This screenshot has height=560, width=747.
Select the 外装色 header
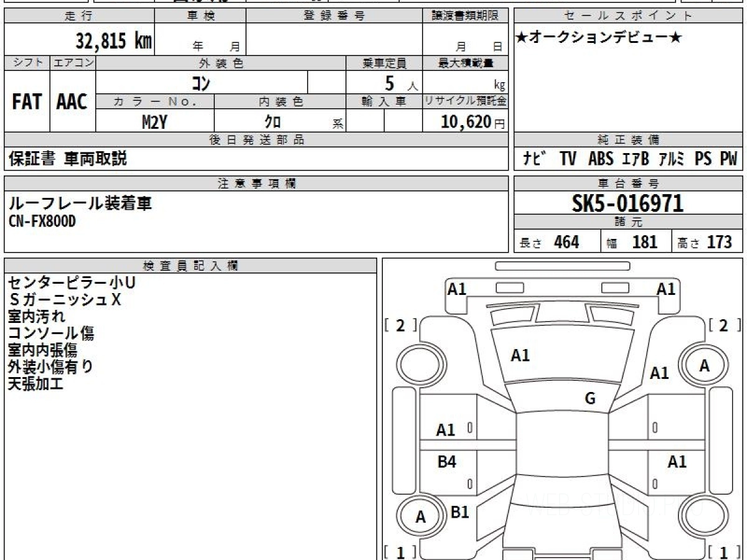pyautogui.click(x=221, y=63)
